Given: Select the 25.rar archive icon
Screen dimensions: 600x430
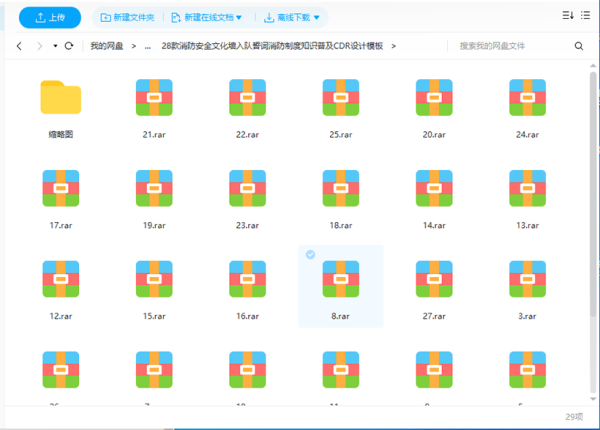Looking at the screenshot, I should [341, 98].
